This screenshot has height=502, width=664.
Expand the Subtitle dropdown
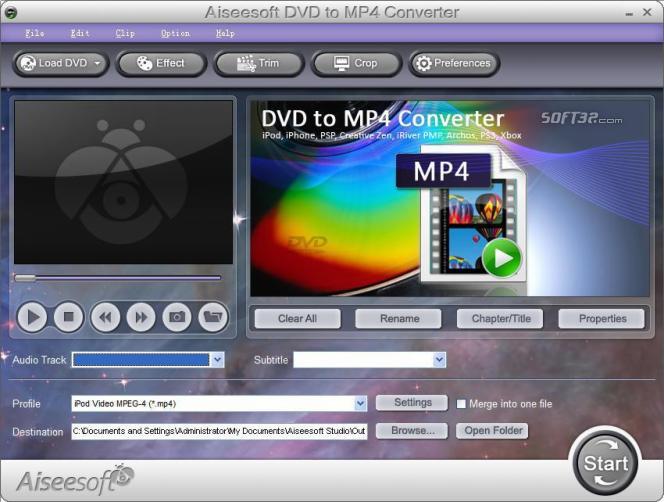439,360
